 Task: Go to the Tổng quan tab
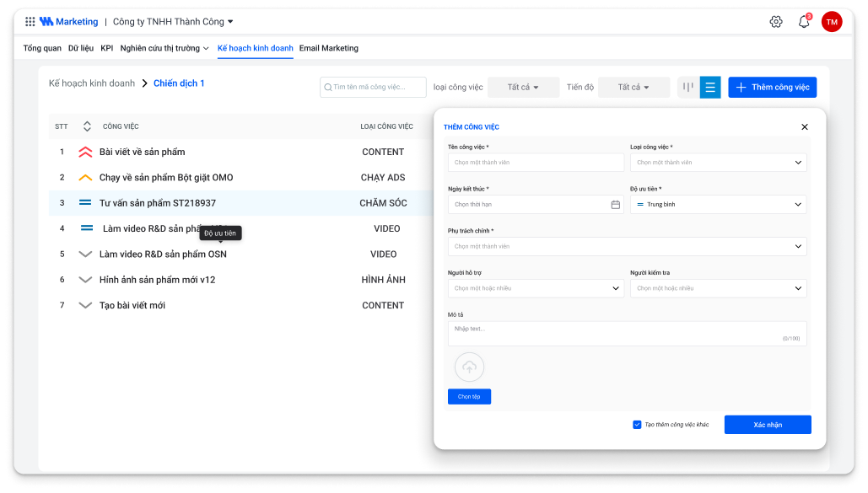tap(42, 48)
